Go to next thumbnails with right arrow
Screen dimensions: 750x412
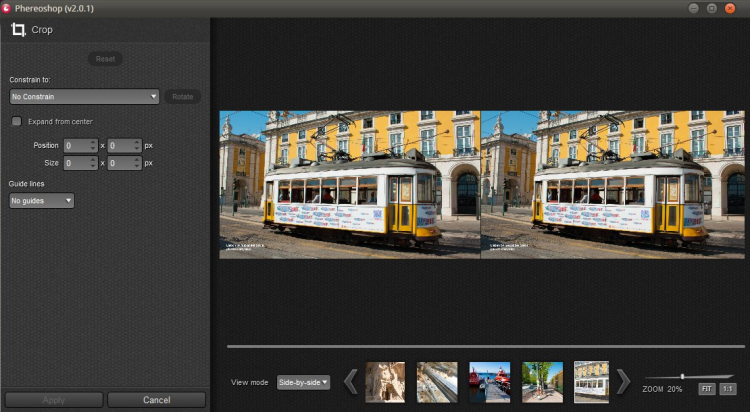[623, 382]
